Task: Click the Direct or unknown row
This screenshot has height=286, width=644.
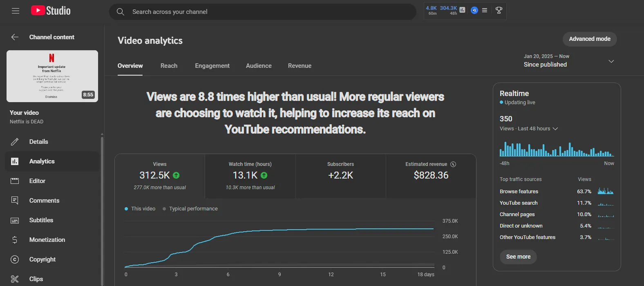Action: point(557,226)
